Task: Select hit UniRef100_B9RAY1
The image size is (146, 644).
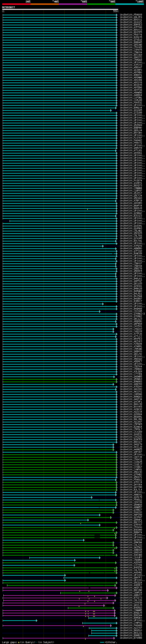Action: [131, 75]
